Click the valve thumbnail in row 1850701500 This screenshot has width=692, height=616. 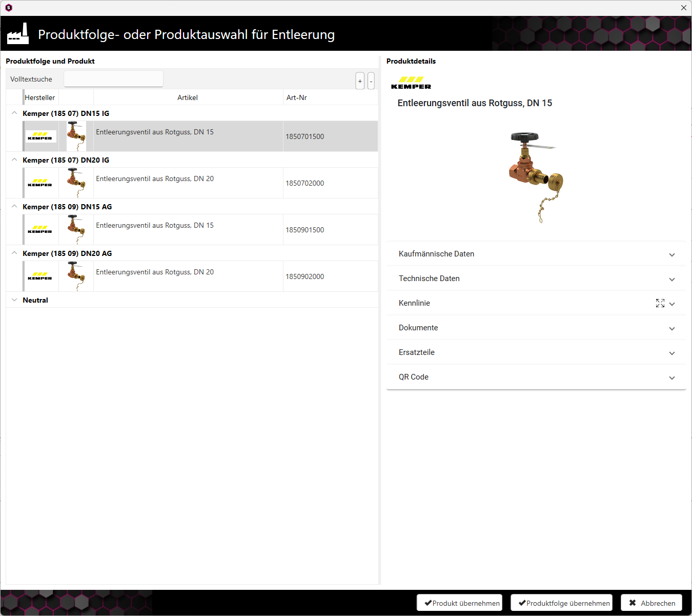point(76,136)
